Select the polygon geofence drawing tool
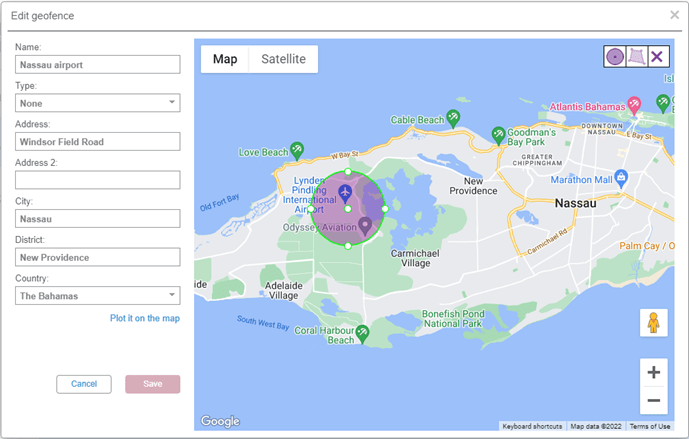 pyautogui.click(x=636, y=57)
